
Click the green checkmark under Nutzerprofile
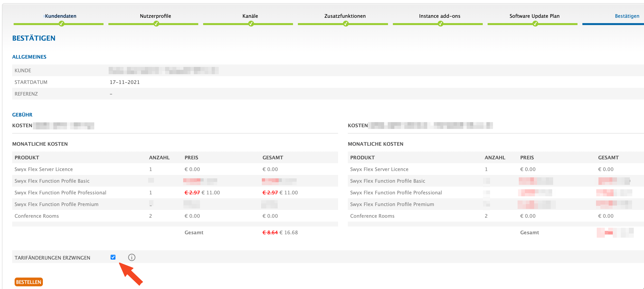[156, 24]
